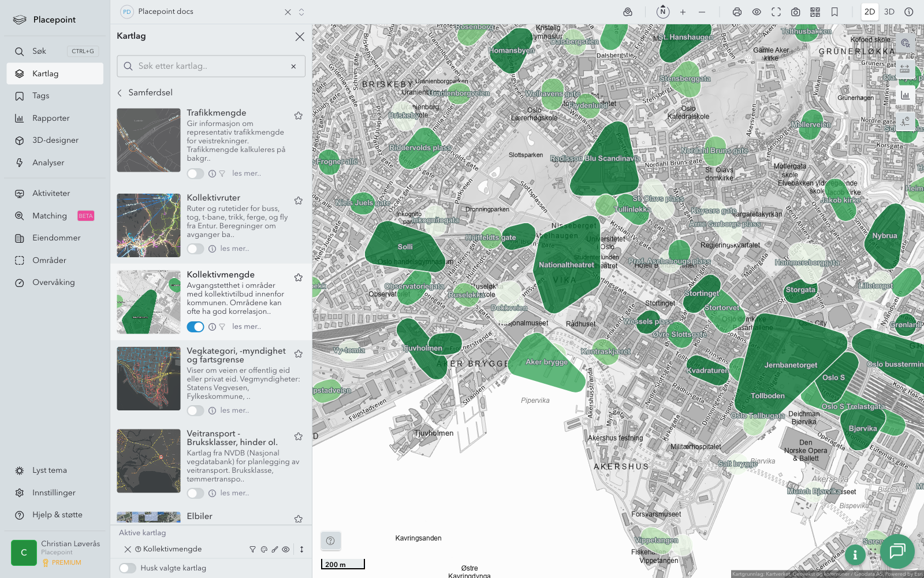924x578 pixels.
Task: Click the print icon in the map toolbar
Action: [737, 12]
